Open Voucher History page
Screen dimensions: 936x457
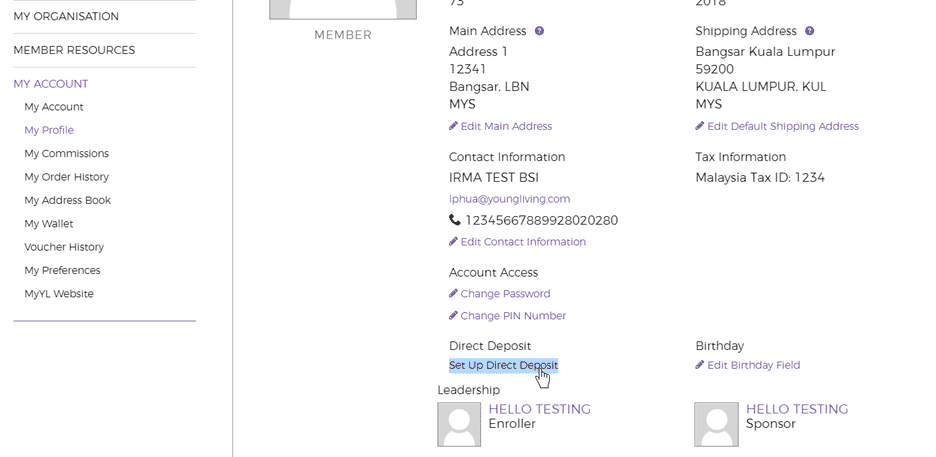click(64, 247)
